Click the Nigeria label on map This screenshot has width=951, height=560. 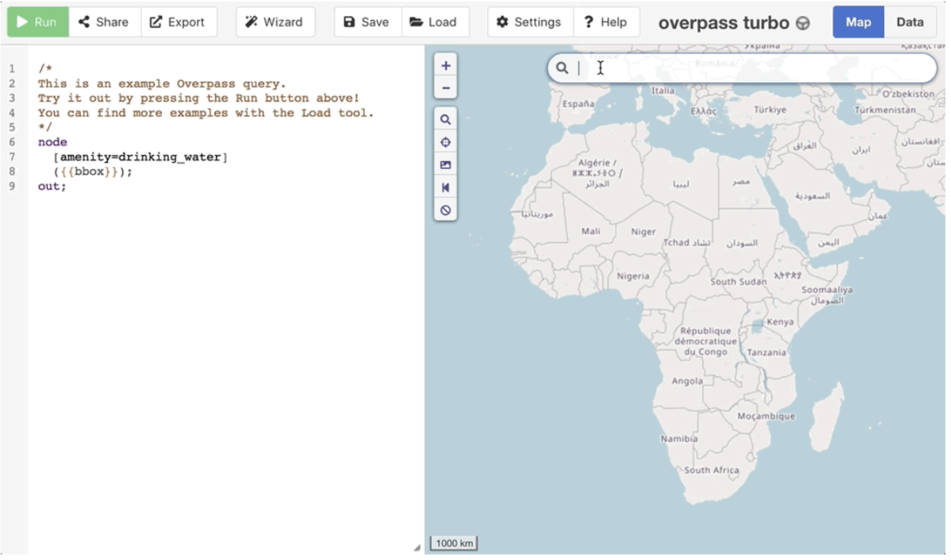pyautogui.click(x=633, y=276)
